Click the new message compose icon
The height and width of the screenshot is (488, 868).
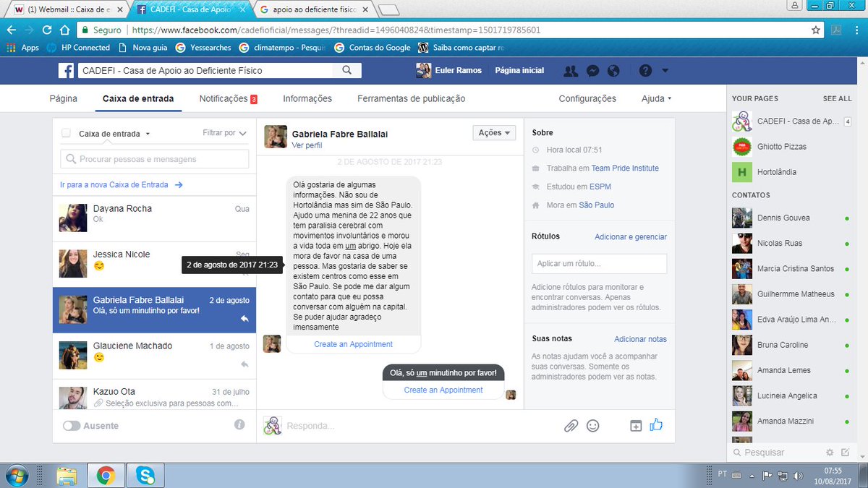845,453
